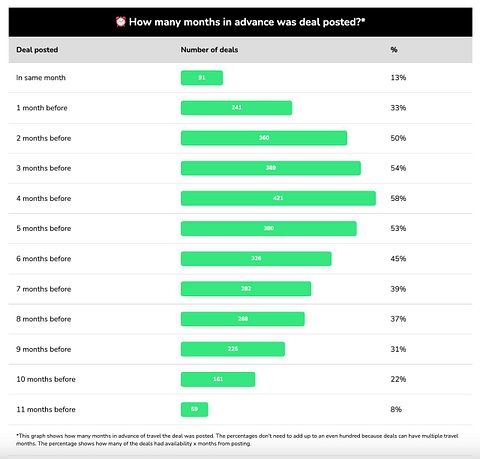
Task: Click the footnote text below the chart
Action: (x=237, y=440)
